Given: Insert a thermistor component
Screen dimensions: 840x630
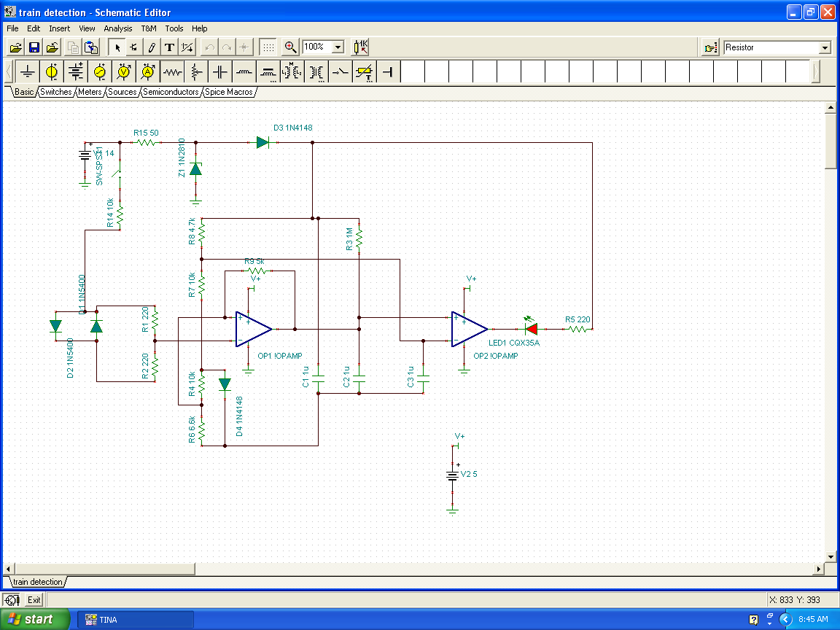Looking at the screenshot, I should pos(365,71).
